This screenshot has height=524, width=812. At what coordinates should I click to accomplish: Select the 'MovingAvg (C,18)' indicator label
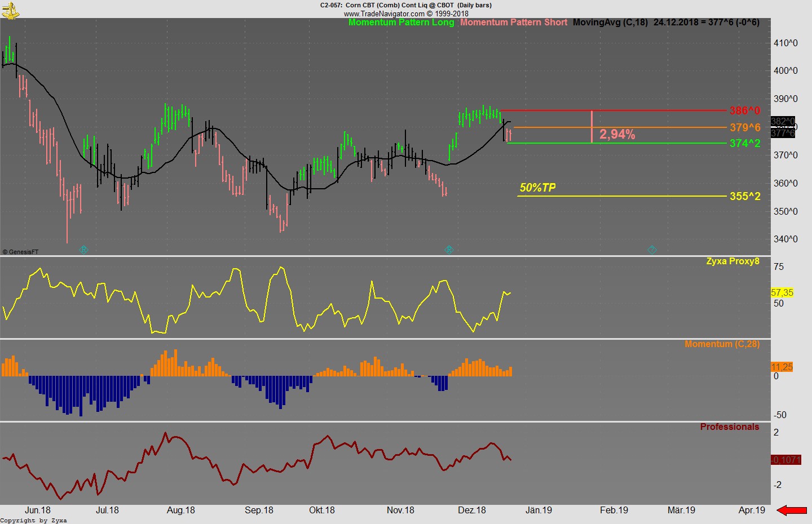tap(610, 23)
